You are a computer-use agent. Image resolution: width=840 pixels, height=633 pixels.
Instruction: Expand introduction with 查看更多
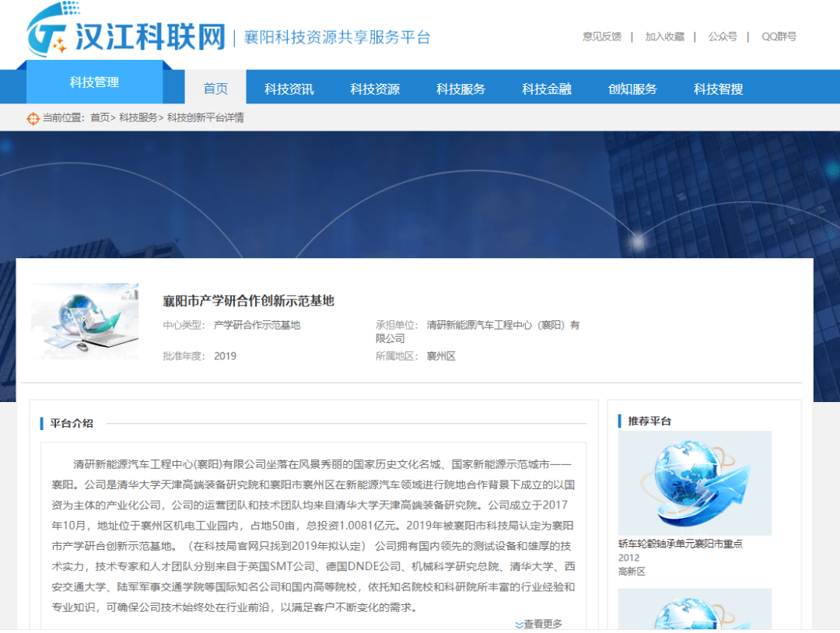tap(538, 624)
